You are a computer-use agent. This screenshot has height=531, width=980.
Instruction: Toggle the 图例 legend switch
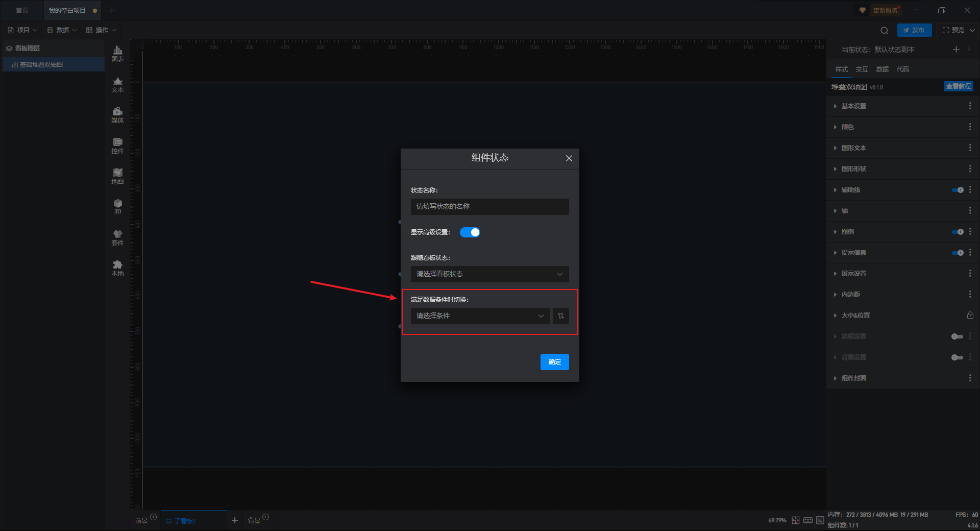click(958, 232)
